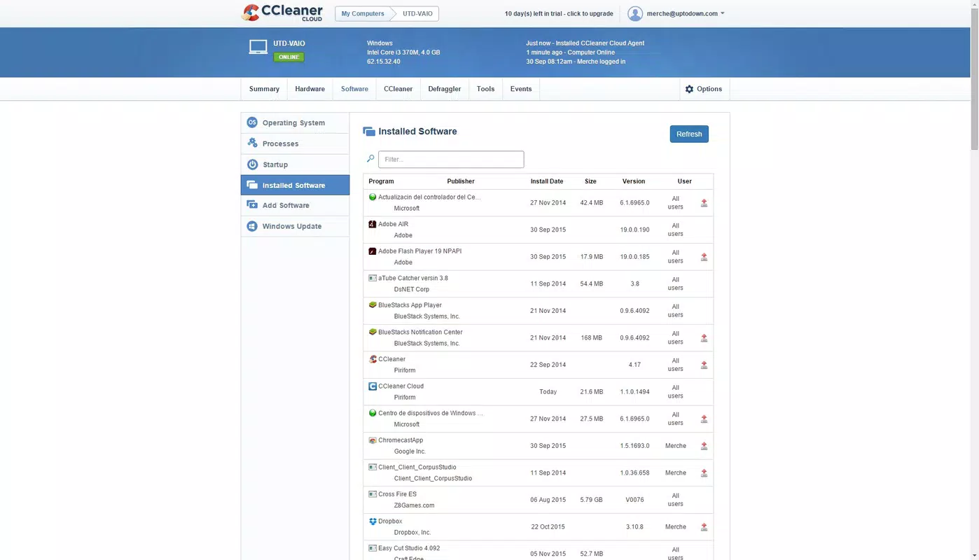This screenshot has width=979, height=560.
Task: Click the user avatar icon beside merche@uptodown.com
Action: pyautogui.click(x=635, y=13)
